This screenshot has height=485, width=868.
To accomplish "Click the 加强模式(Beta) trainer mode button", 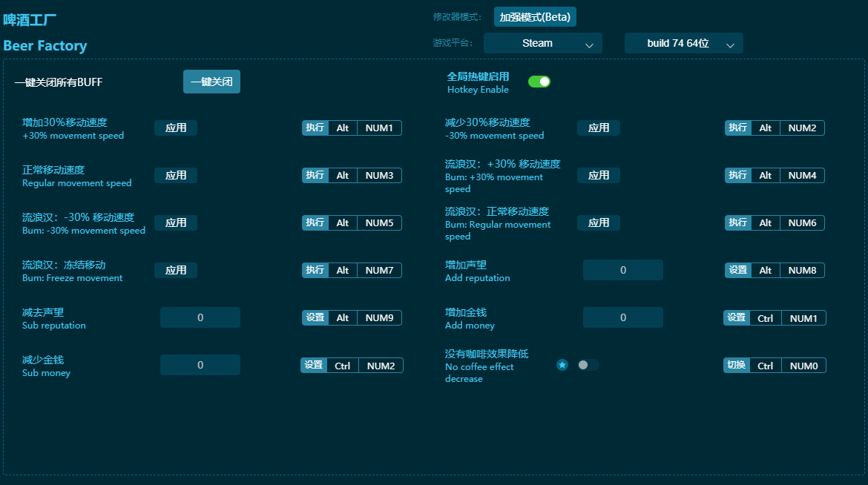I will 535,17.
